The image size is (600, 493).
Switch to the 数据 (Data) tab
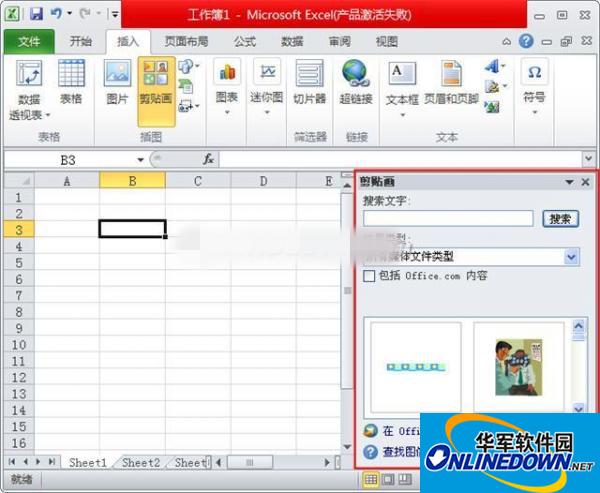click(292, 41)
